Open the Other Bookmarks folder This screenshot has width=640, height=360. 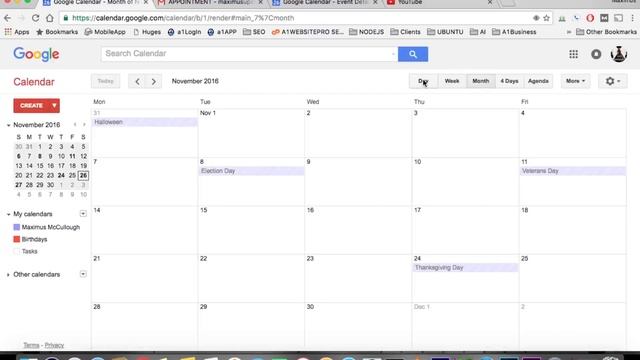(x=606, y=32)
